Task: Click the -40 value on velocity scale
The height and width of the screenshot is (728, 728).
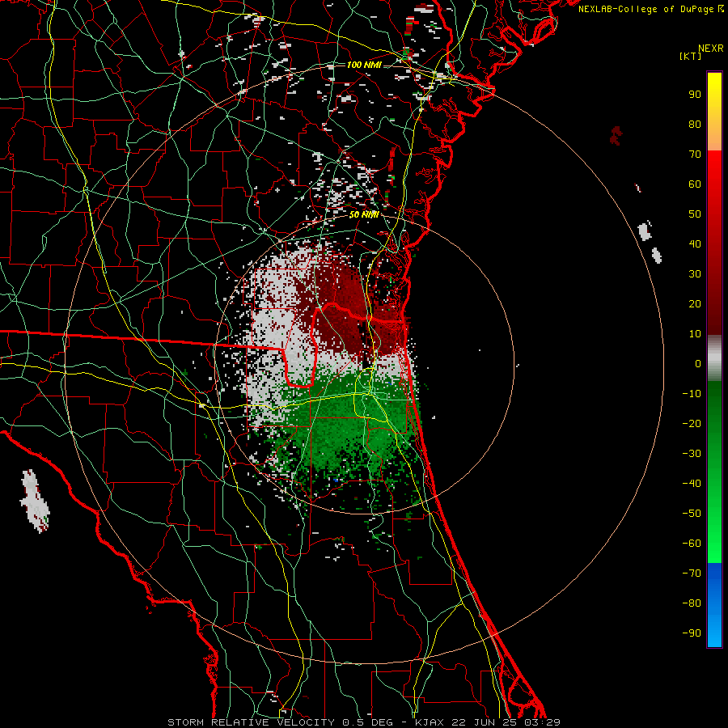Action: [x=692, y=484]
